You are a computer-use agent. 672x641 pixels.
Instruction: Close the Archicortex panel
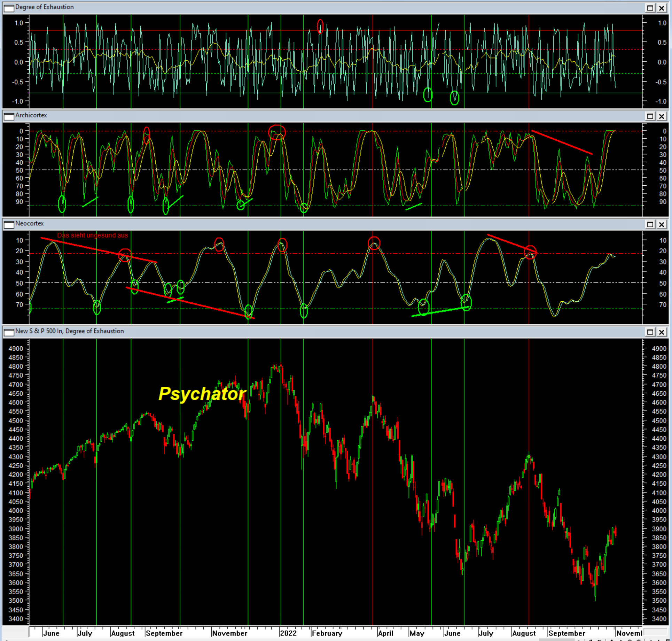[x=662, y=116]
